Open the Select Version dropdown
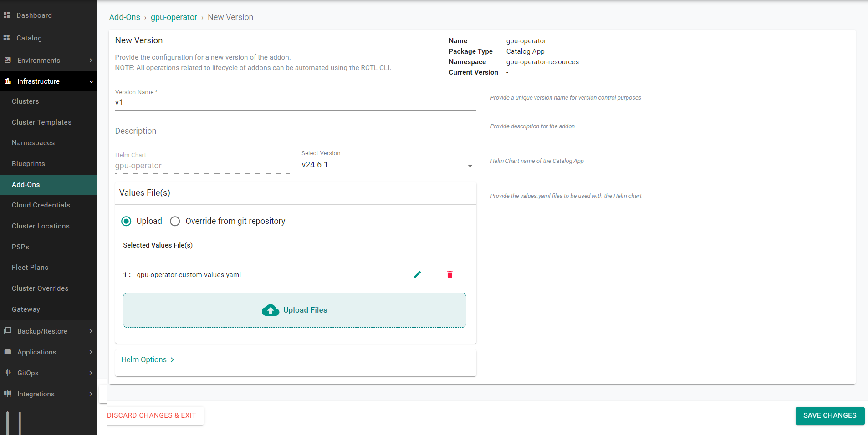Screen dimensions: 868x435 pyautogui.click(x=389, y=165)
